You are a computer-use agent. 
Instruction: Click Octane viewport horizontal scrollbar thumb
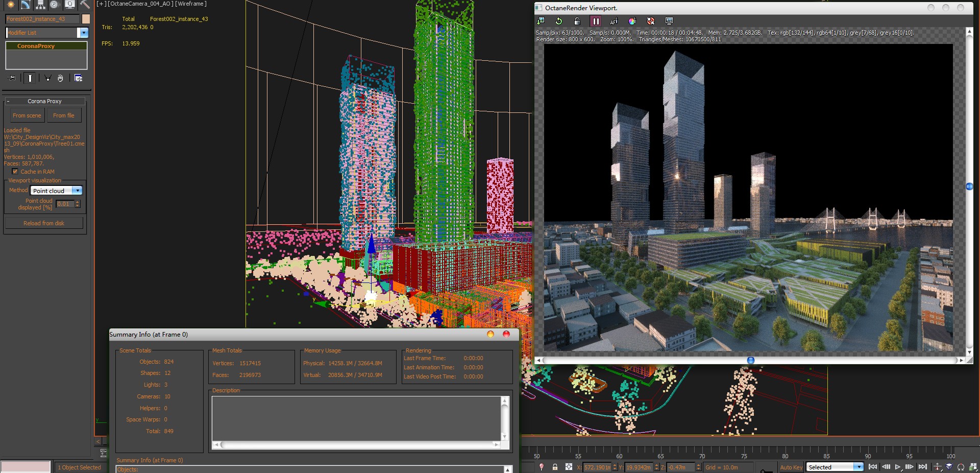(750, 360)
